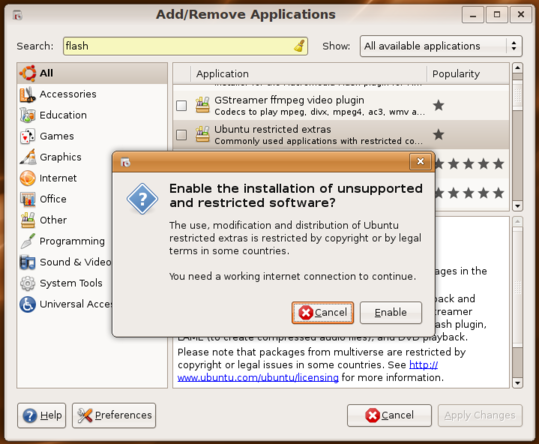Click Cancel at the bottom of main window
This screenshot has width=539, height=444.
click(389, 415)
